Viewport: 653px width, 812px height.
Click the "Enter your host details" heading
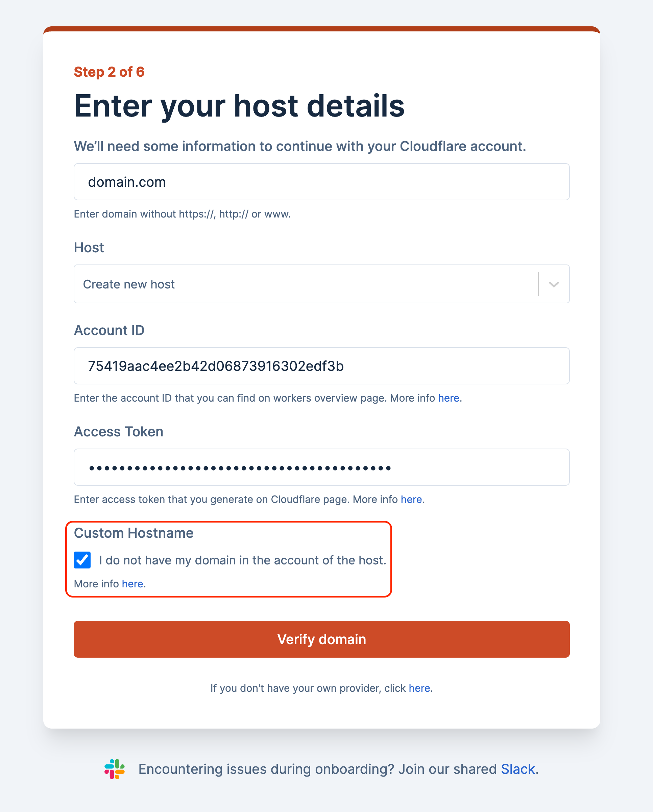(239, 106)
